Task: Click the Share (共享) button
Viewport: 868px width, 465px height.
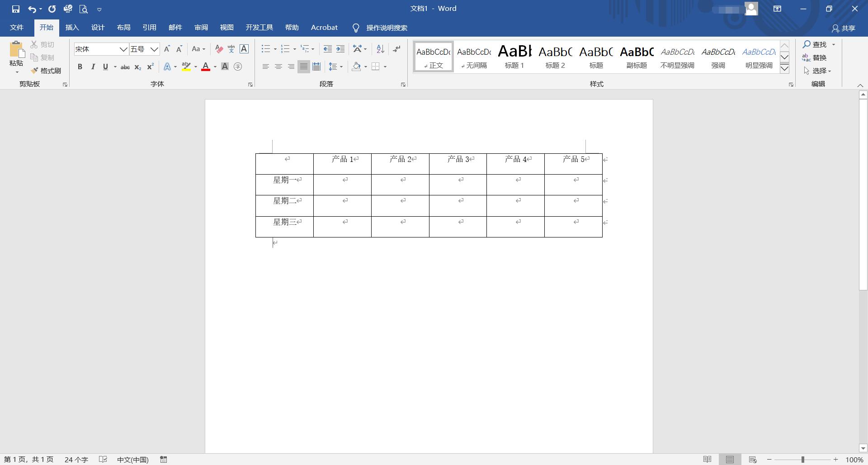Action: coord(844,28)
